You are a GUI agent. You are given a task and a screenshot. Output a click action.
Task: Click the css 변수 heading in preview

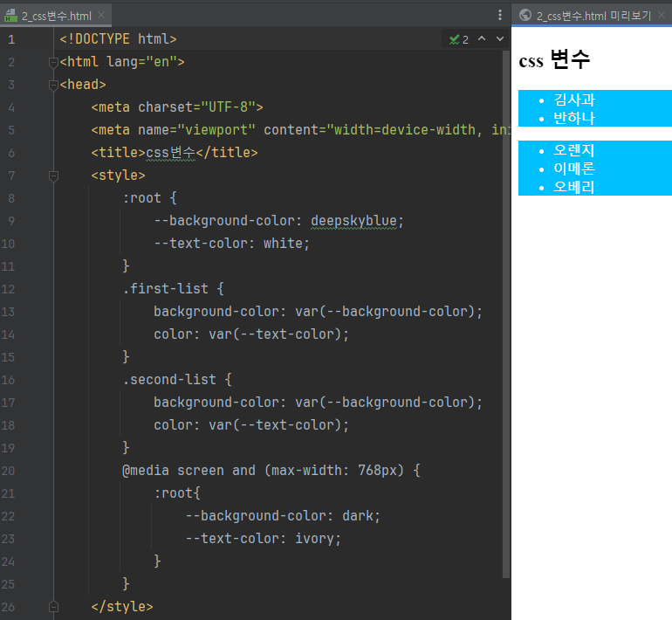tap(554, 59)
